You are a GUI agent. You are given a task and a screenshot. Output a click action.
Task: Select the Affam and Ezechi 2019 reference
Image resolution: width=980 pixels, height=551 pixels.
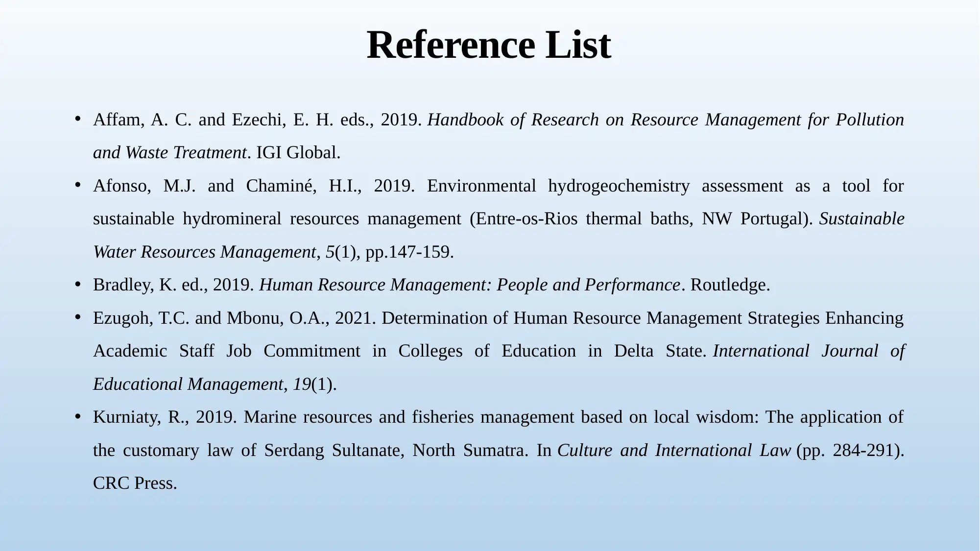coord(499,136)
